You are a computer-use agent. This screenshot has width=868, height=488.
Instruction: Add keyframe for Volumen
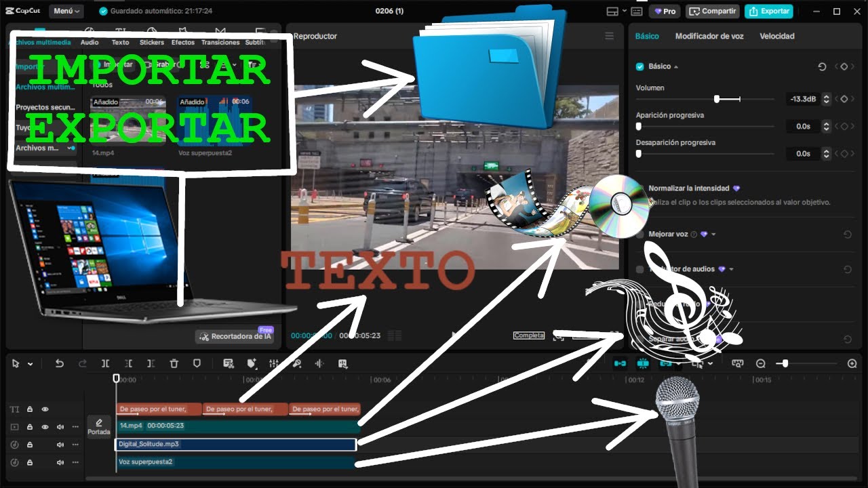pyautogui.click(x=844, y=99)
